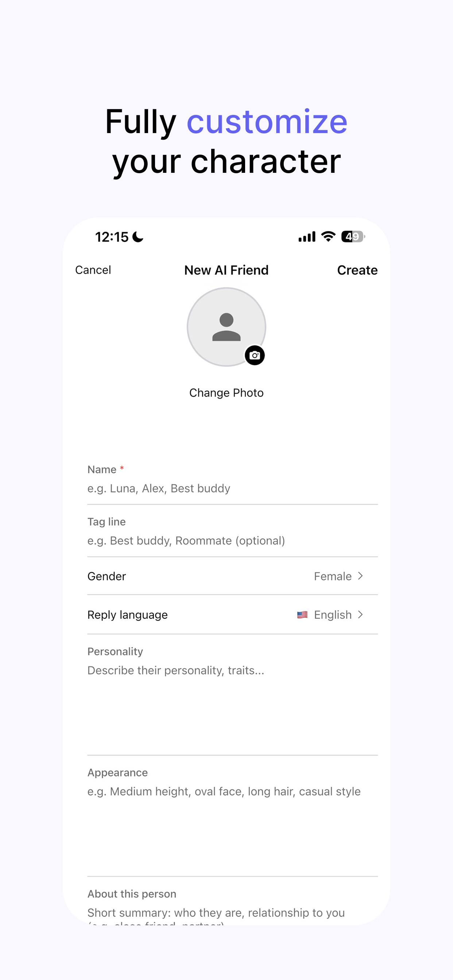The image size is (453, 980).
Task: Tap the battery indicator showing 49
Action: [352, 236]
